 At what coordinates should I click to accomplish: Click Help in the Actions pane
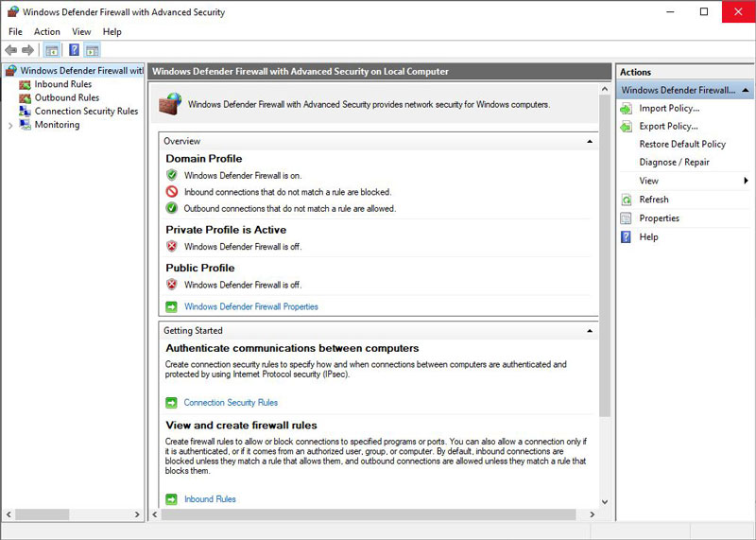point(648,237)
